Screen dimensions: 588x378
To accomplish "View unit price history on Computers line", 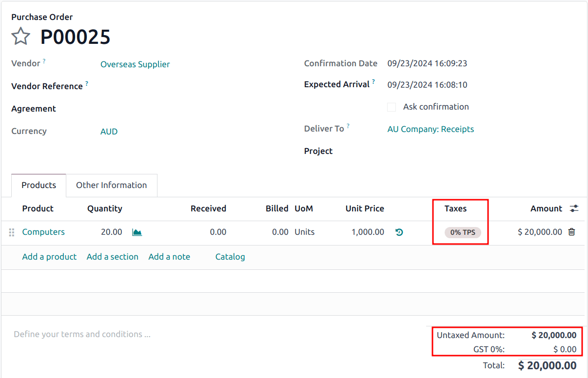I will pyautogui.click(x=399, y=232).
